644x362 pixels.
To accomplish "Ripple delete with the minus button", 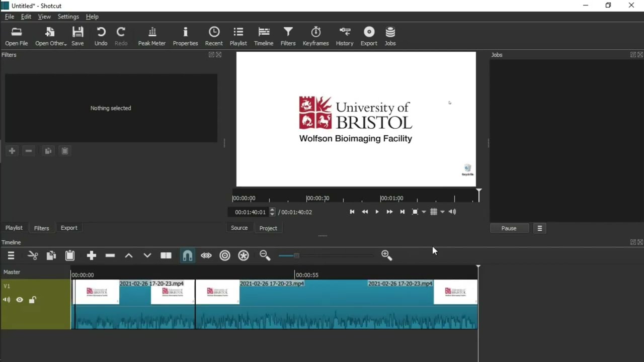I will pyautogui.click(x=110, y=255).
